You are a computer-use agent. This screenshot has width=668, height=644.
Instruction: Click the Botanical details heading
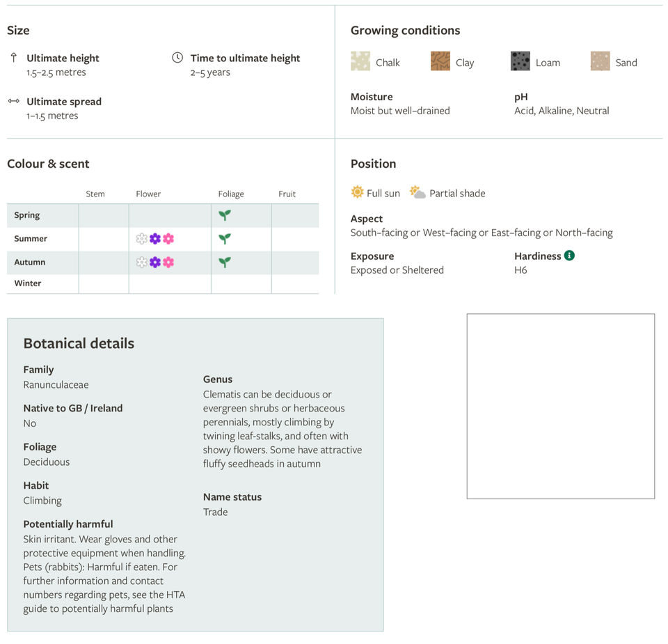pos(79,343)
